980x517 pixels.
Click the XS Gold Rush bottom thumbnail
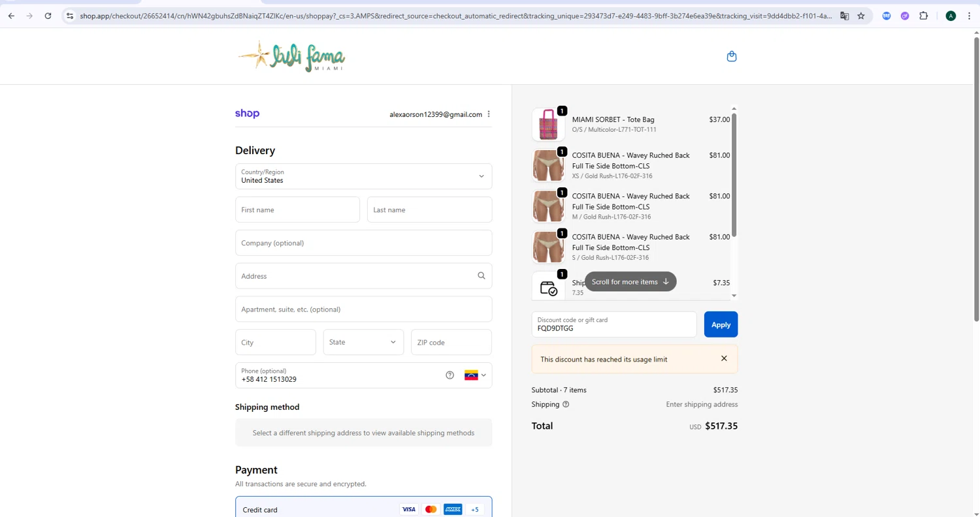pos(548,165)
